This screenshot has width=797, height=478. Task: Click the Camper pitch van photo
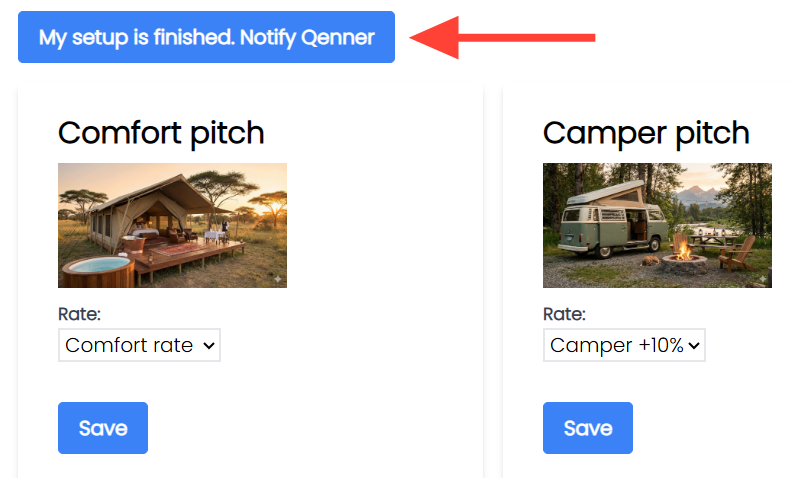[657, 225]
